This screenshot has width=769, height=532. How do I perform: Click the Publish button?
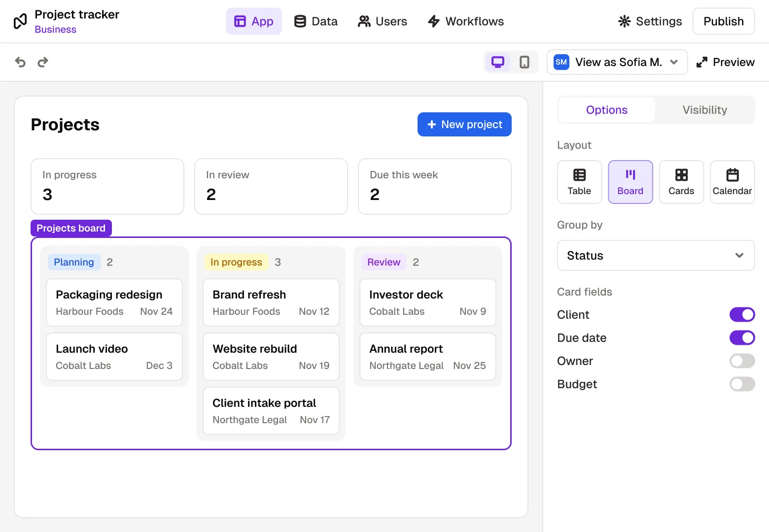(723, 21)
